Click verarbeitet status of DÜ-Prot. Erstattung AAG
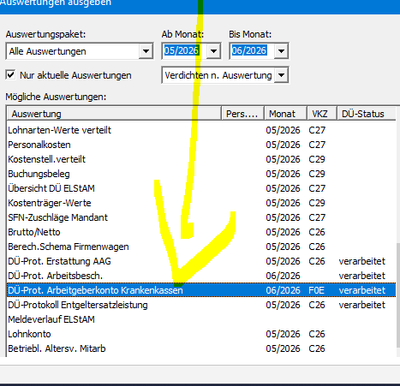This screenshot has height=386, width=400. [x=362, y=261]
